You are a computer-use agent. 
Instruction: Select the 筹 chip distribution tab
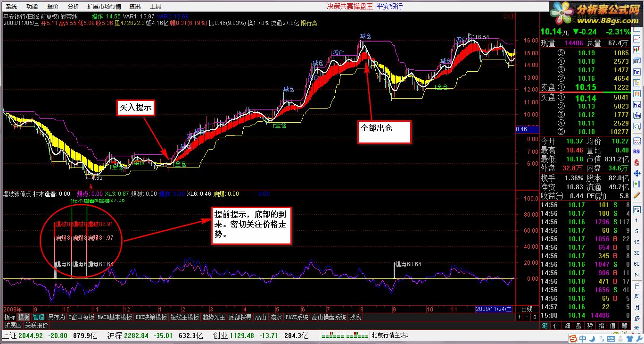pos(624,326)
